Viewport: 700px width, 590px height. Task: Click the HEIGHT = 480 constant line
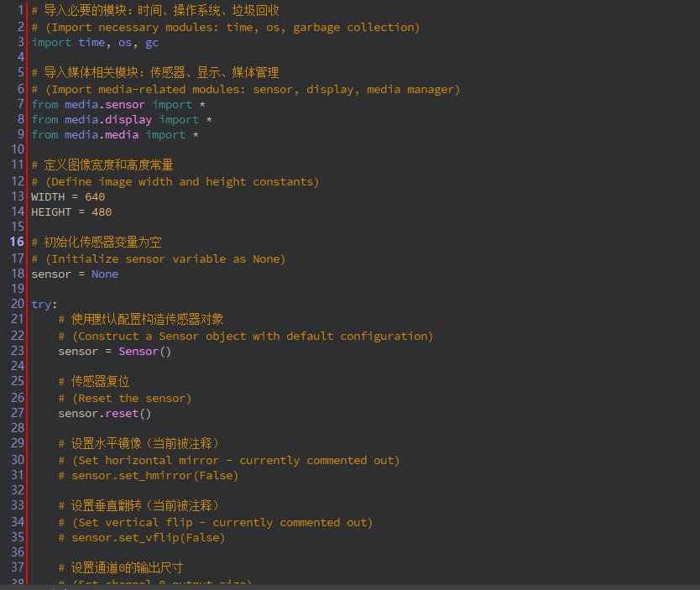pos(71,212)
